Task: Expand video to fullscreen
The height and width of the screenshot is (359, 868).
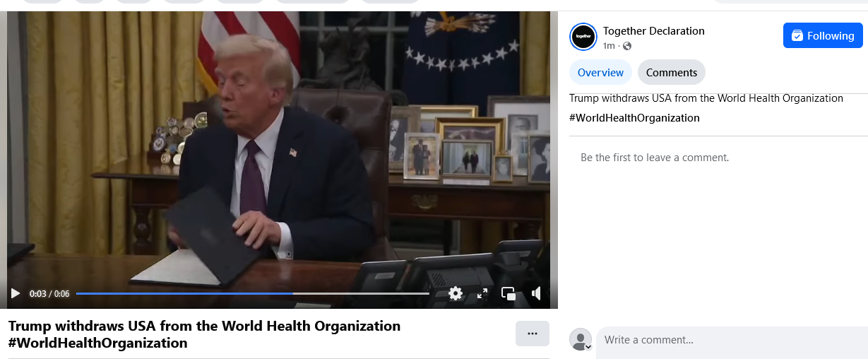Action: click(x=482, y=293)
